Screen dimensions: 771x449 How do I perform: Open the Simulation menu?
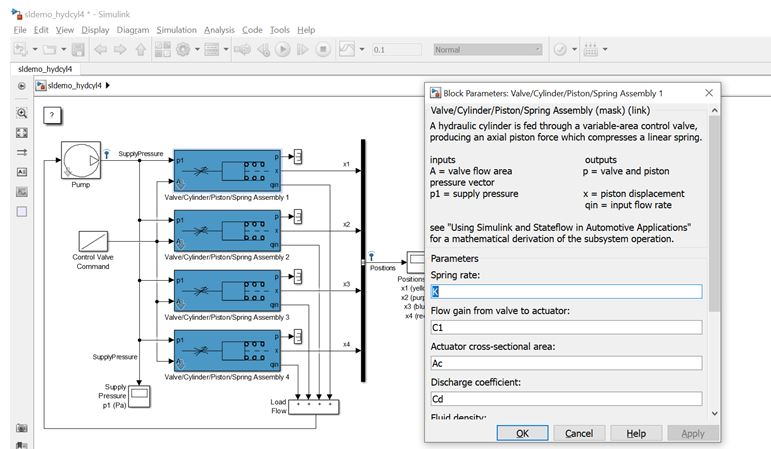pos(177,30)
